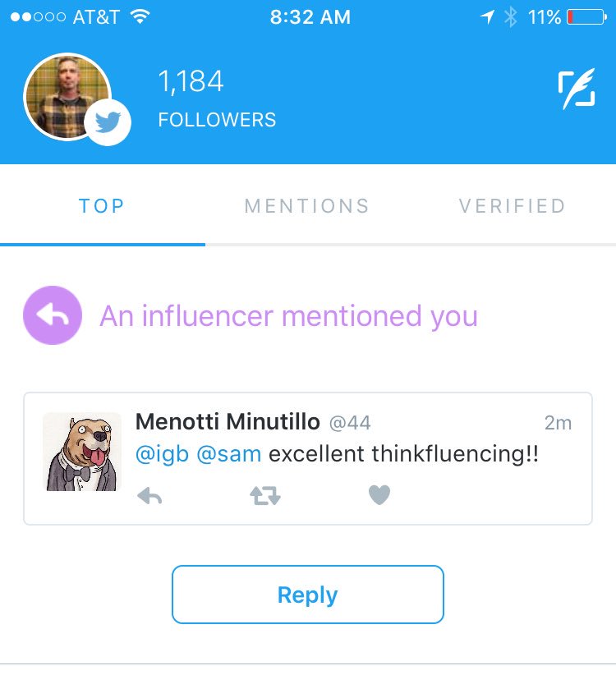The image size is (616, 675).
Task: Switch to the Mentions tab
Action: [x=307, y=206]
